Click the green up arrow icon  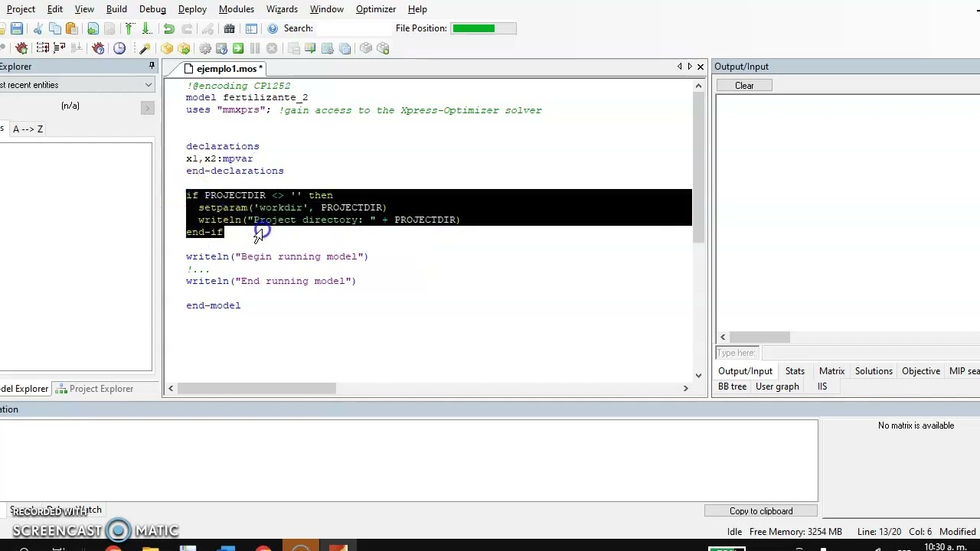pyautogui.click(x=129, y=28)
